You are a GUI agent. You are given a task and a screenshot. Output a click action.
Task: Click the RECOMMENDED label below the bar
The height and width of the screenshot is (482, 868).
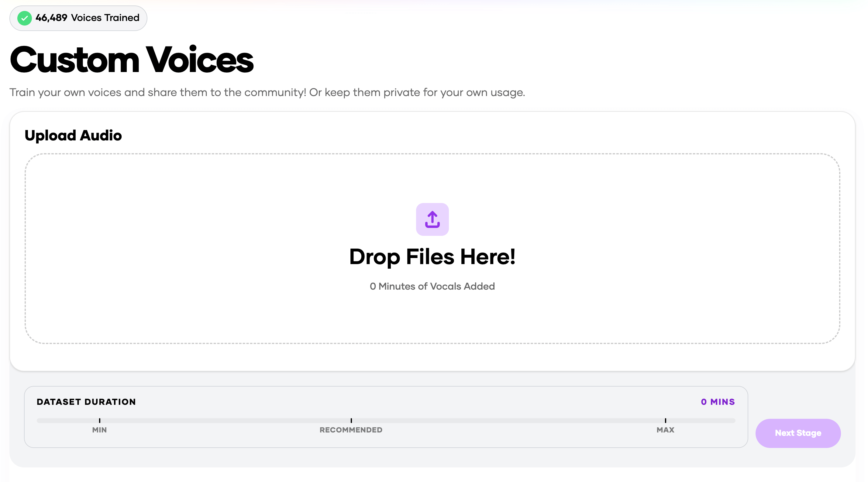tap(351, 430)
